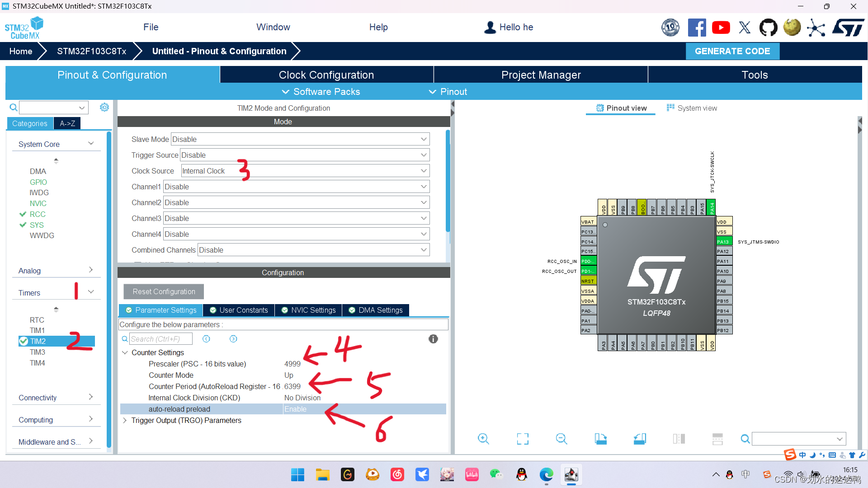This screenshot has height=488, width=868.
Task: Open File Explorer from taskbar
Action: pos(322,474)
